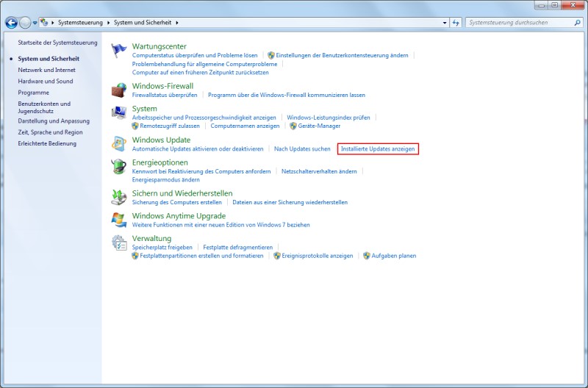Click shield icon beside Benutzerkontensteuerung link
This screenshot has width=588, height=388.
coord(271,55)
